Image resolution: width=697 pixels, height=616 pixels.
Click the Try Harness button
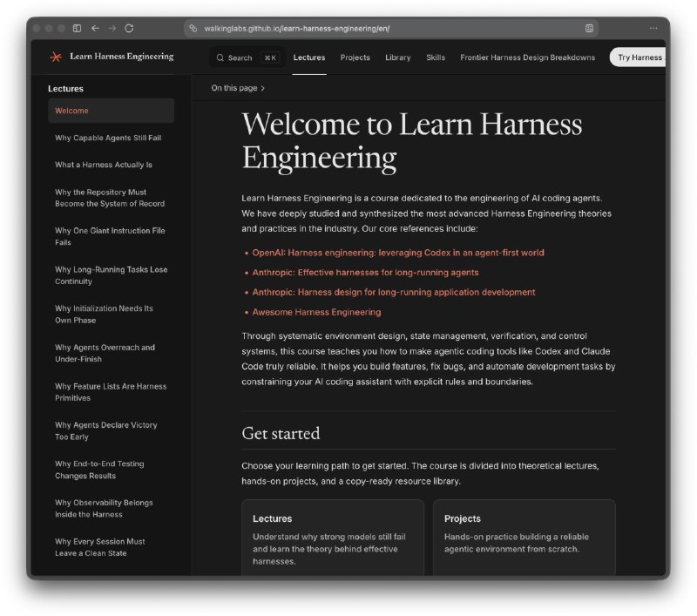(x=638, y=58)
